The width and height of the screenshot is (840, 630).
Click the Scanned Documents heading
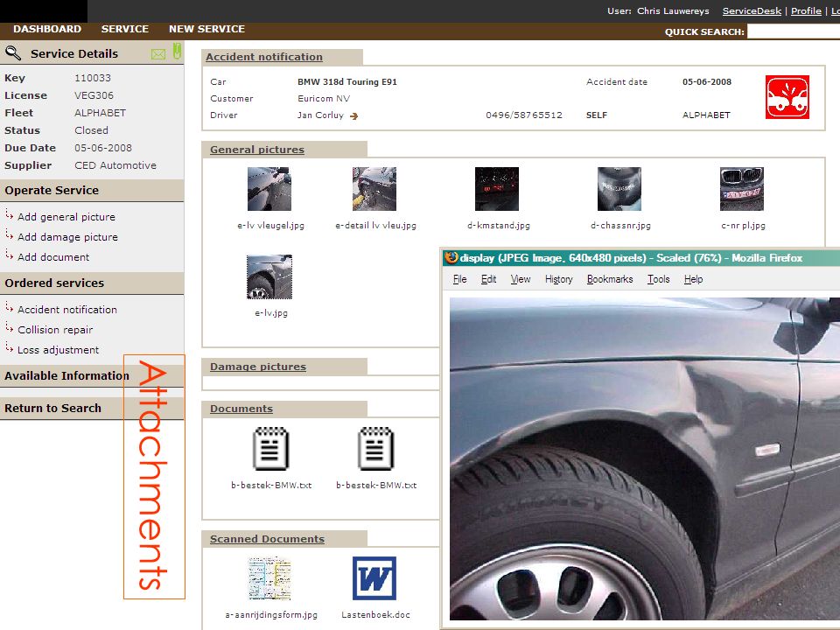(x=268, y=539)
